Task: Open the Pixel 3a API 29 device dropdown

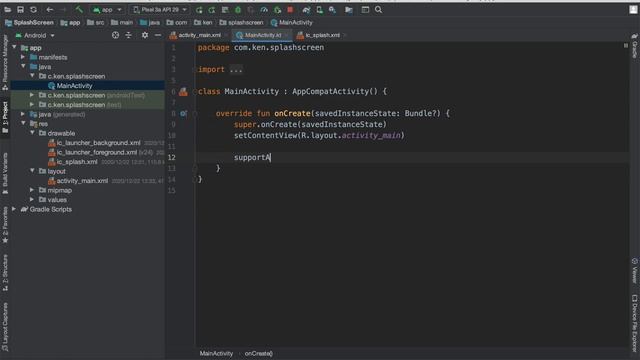Action: (160, 9)
